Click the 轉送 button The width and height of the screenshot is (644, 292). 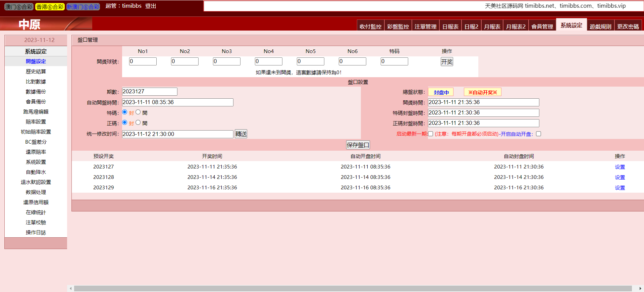(241, 134)
